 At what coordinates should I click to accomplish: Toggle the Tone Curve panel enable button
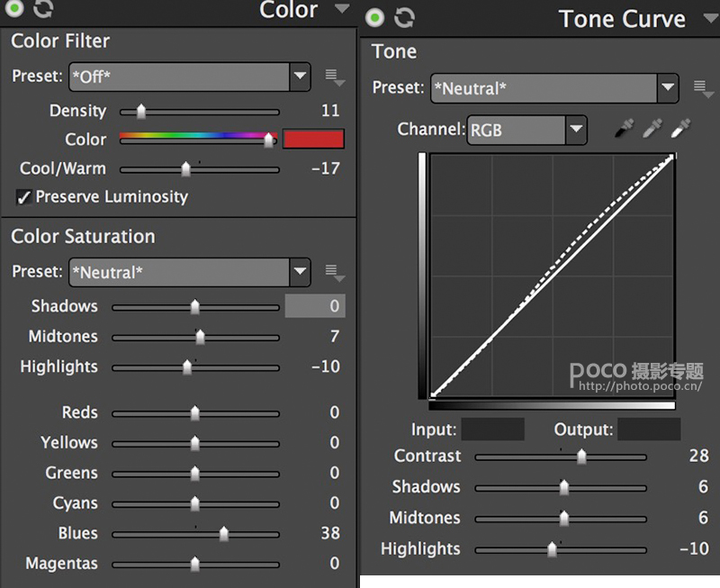point(374,18)
